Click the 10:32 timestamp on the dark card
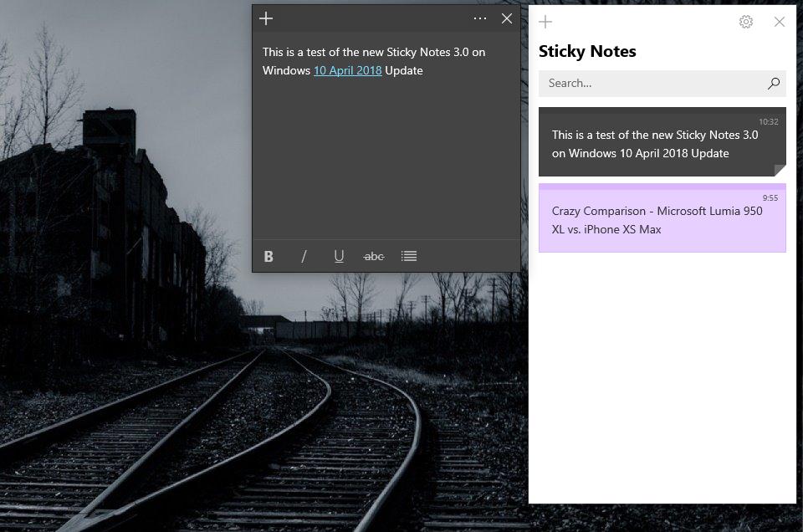 (x=768, y=122)
